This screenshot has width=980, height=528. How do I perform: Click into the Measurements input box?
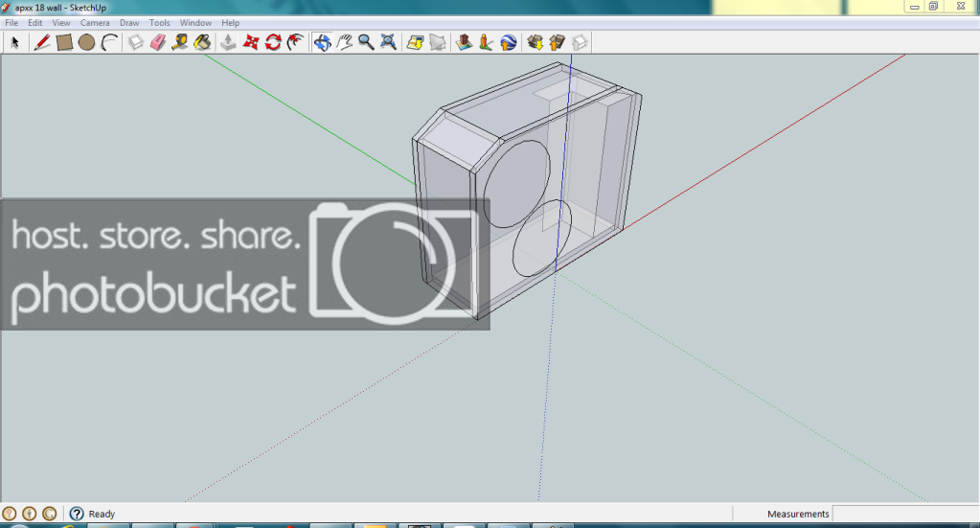[x=905, y=514]
